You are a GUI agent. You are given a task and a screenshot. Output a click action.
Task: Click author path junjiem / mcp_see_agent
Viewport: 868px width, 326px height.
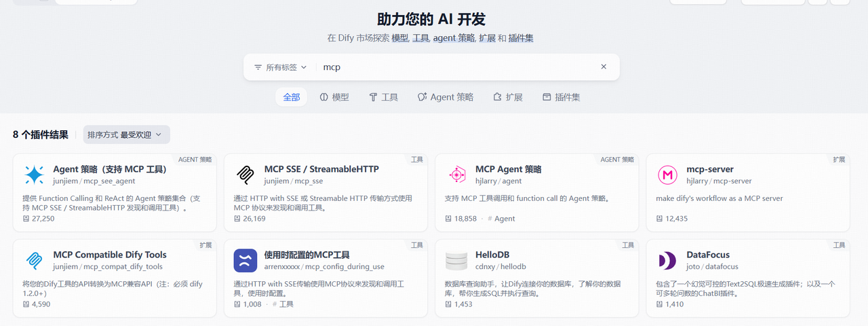point(94,181)
